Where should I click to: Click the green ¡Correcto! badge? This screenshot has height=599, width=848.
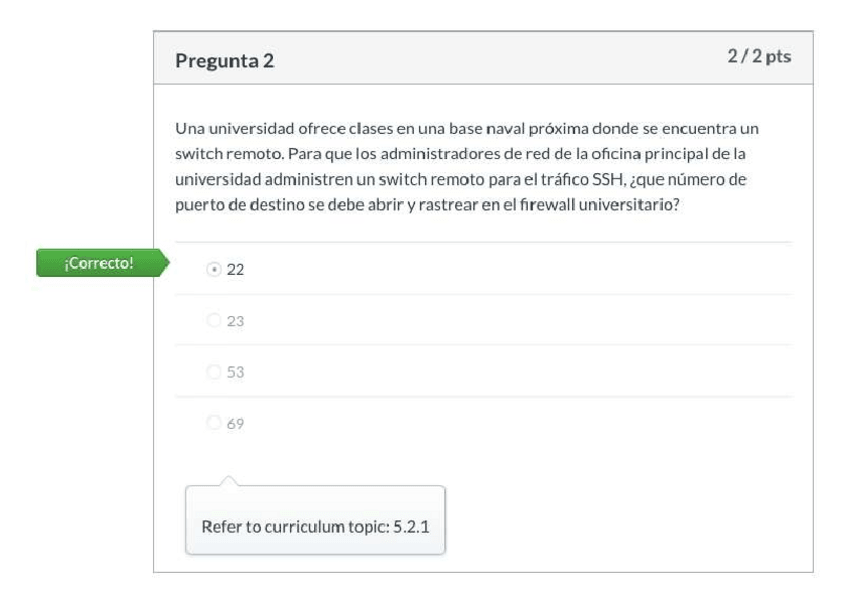click(x=98, y=264)
